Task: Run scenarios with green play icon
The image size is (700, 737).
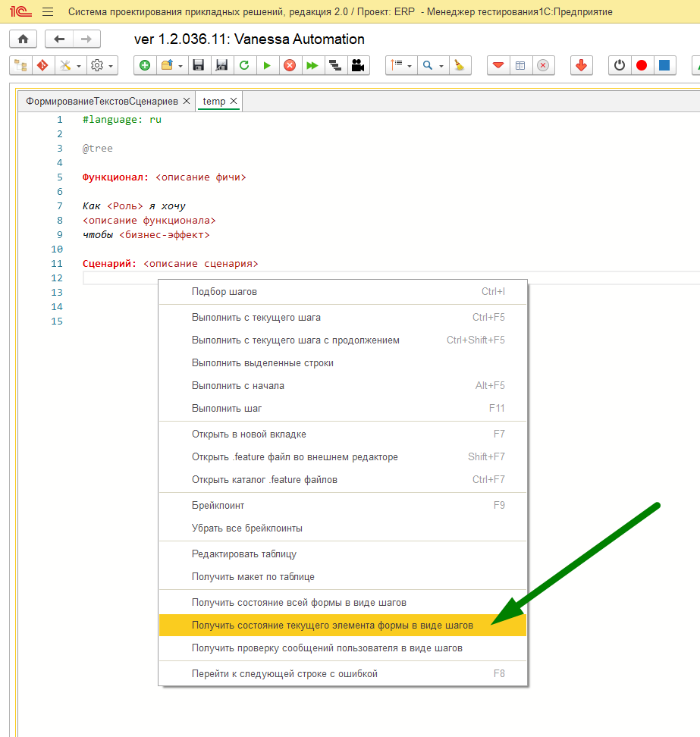Action: pyautogui.click(x=266, y=65)
